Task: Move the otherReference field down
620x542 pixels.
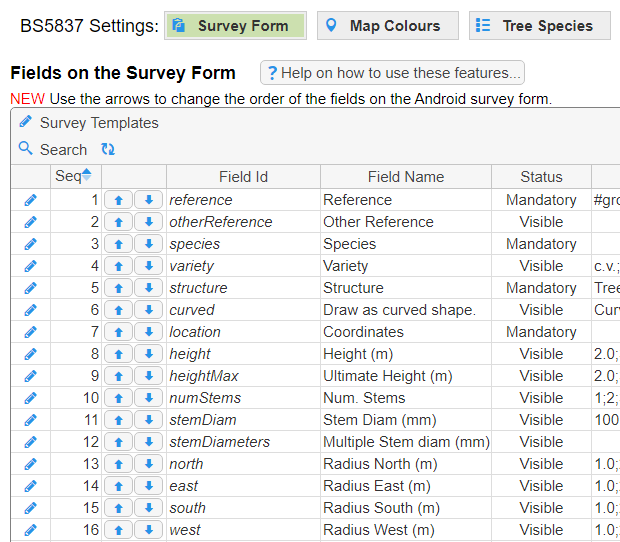Action: click(148, 222)
